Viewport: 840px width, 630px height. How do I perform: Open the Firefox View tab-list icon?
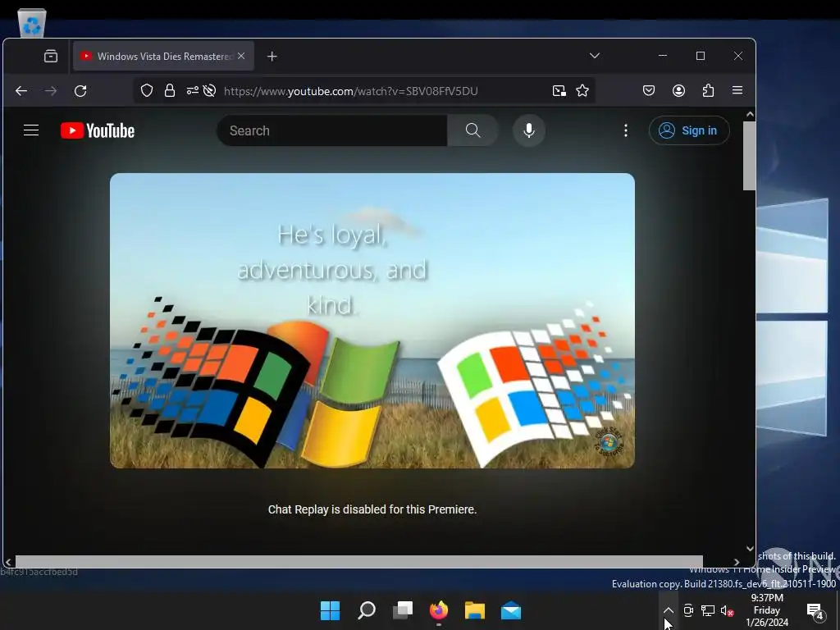(51, 57)
